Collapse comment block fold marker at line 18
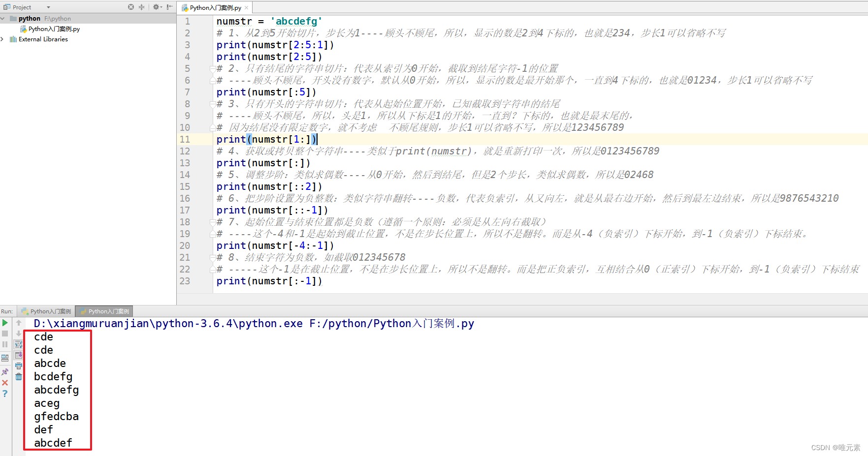868x456 pixels. coord(212,222)
